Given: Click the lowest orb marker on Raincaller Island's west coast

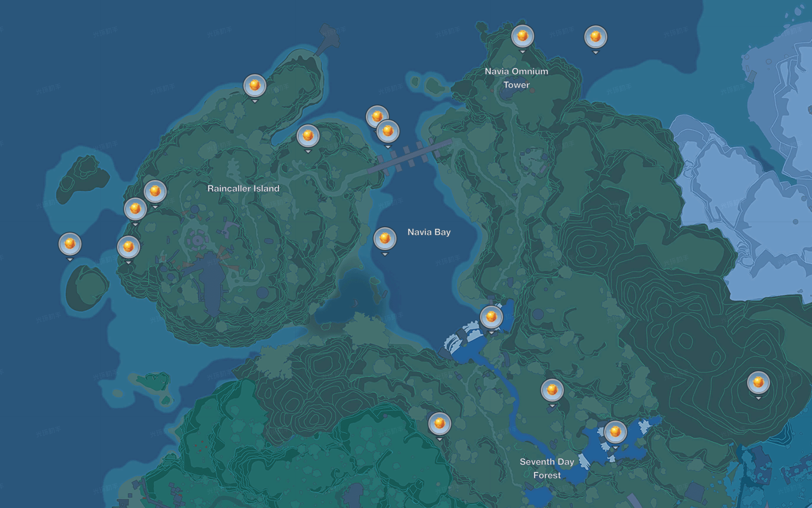Looking at the screenshot, I should (x=128, y=247).
